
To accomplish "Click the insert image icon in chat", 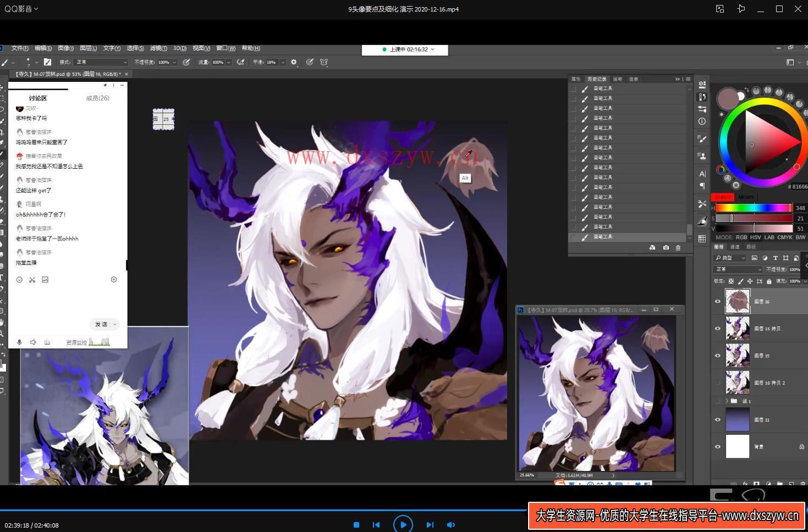I will coord(45,280).
